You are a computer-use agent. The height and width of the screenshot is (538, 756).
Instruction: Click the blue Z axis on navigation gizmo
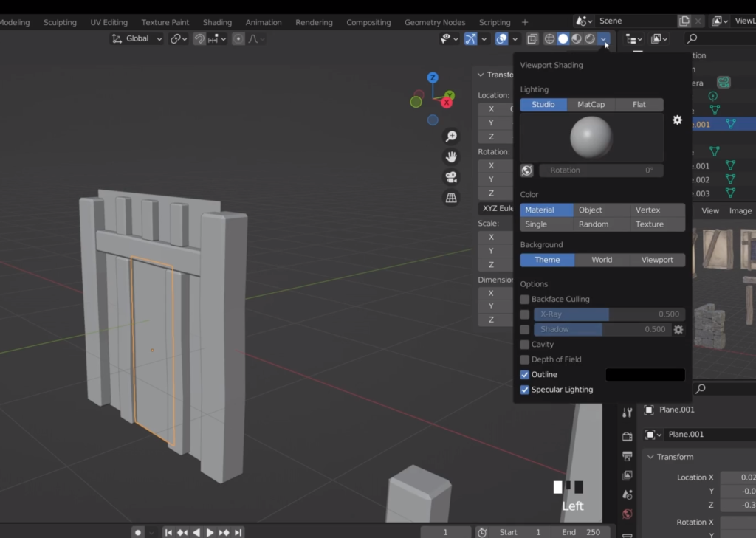pyautogui.click(x=433, y=77)
